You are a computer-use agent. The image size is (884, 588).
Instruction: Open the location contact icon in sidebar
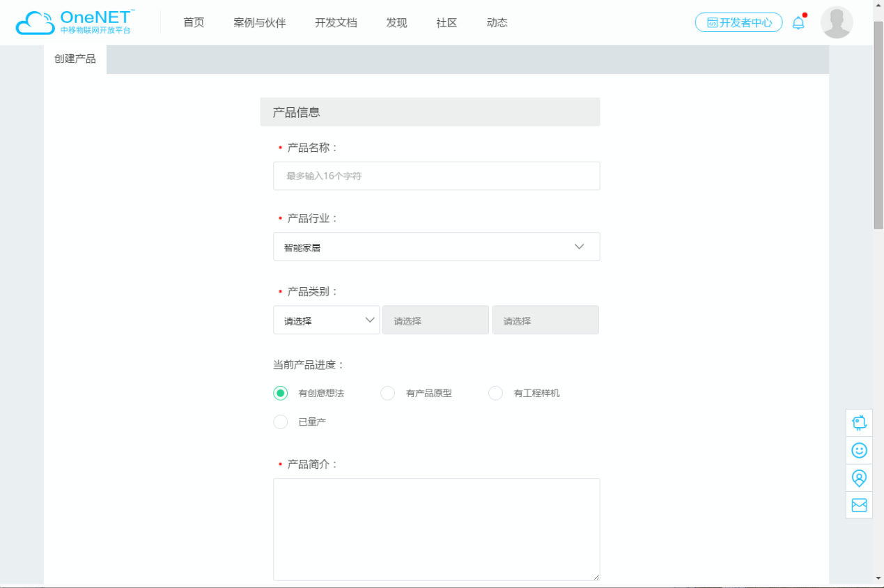tap(858, 478)
